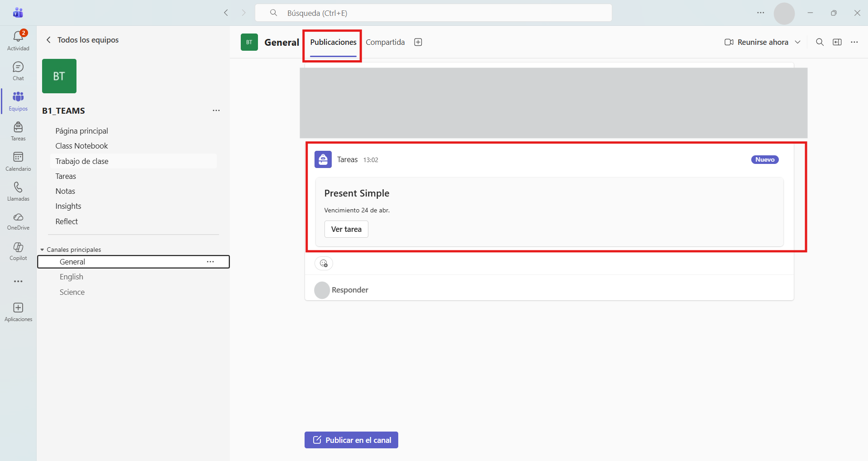The width and height of the screenshot is (868, 461).
Task: Click the B1_TEAMS team name
Action: click(64, 110)
